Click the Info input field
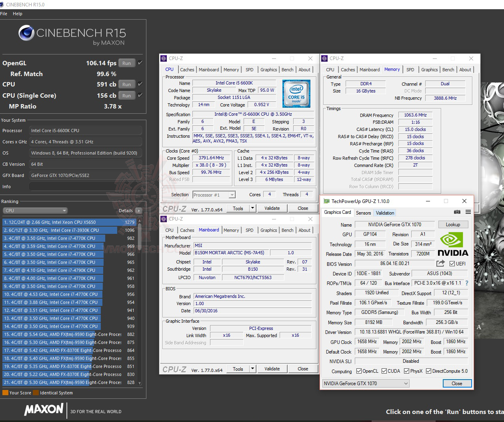 click(x=86, y=187)
